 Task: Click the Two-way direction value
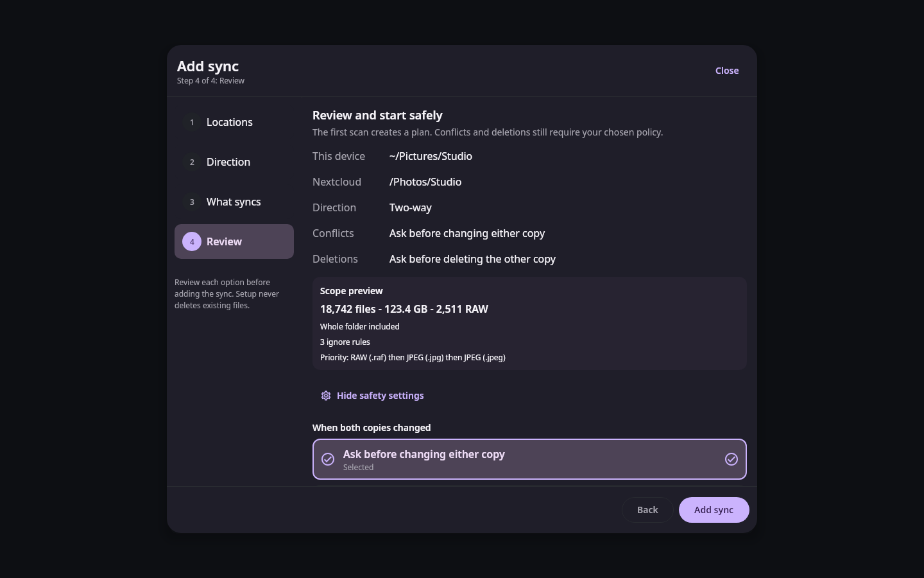point(411,207)
